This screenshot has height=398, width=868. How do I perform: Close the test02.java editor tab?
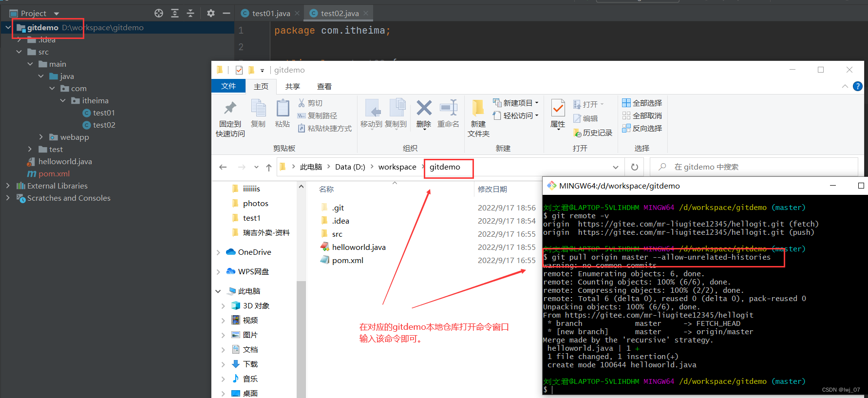pos(366,13)
